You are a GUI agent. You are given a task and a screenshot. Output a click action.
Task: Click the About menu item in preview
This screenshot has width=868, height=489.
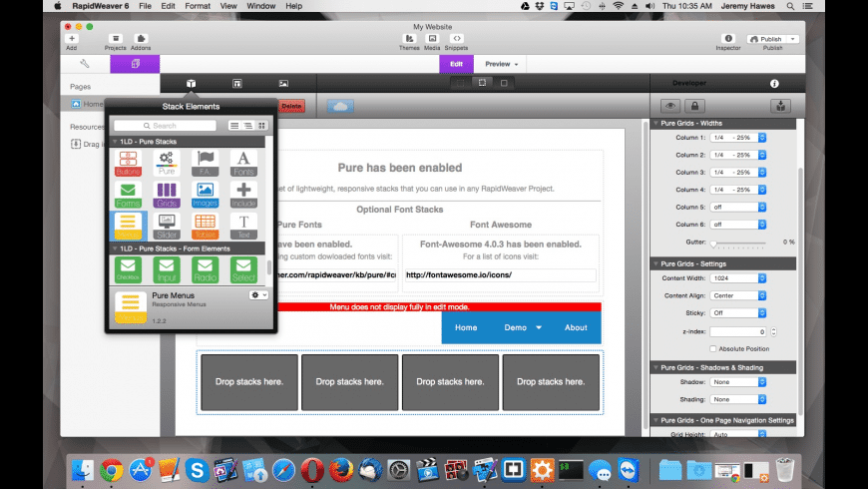(x=576, y=328)
